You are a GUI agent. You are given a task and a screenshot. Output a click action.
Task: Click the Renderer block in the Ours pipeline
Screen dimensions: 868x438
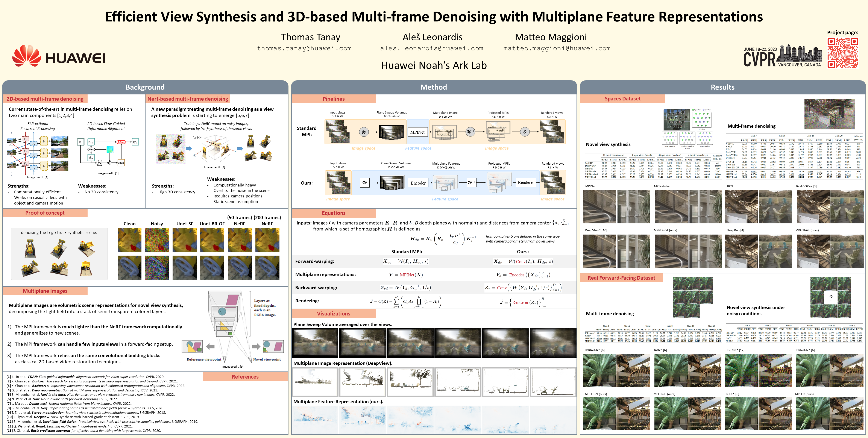coord(526,183)
